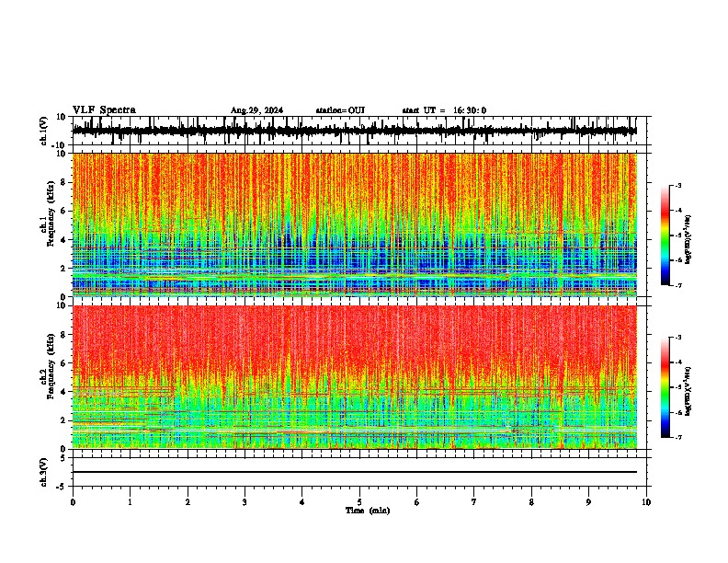Click the 'ch.1(V)' axis label

44,131
